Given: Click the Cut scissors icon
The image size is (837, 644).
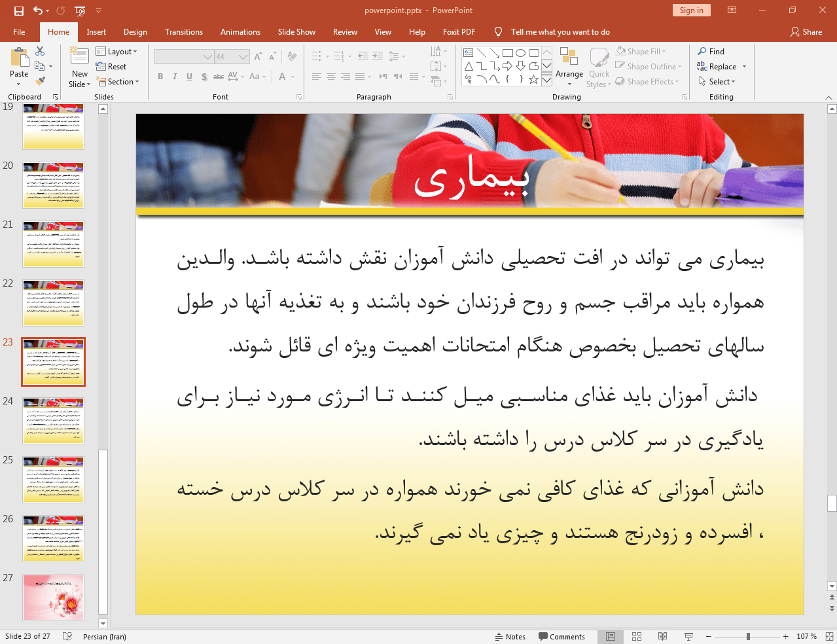Looking at the screenshot, I should [x=40, y=51].
